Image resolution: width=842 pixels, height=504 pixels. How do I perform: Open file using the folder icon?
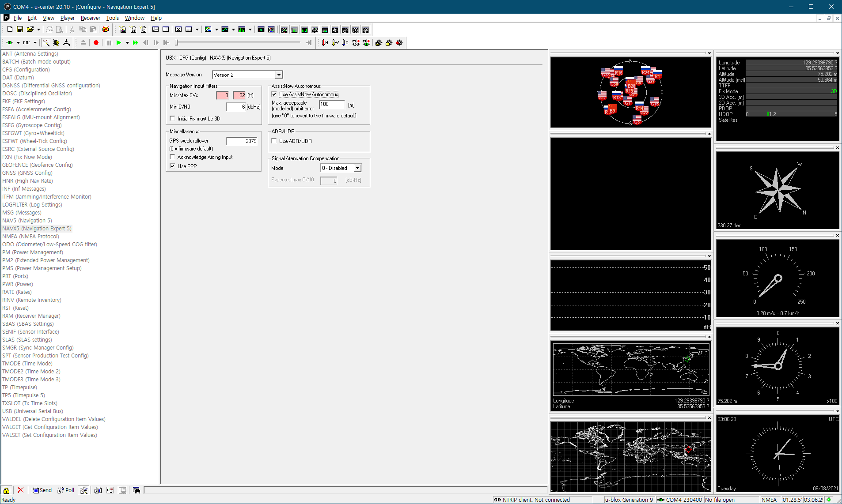pos(30,30)
